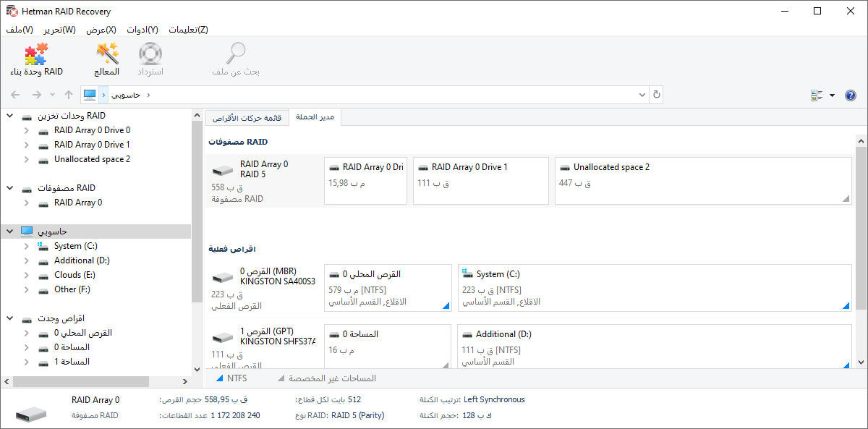Collapse the found disks (اقراص وجدت) node

pyautogui.click(x=10, y=318)
